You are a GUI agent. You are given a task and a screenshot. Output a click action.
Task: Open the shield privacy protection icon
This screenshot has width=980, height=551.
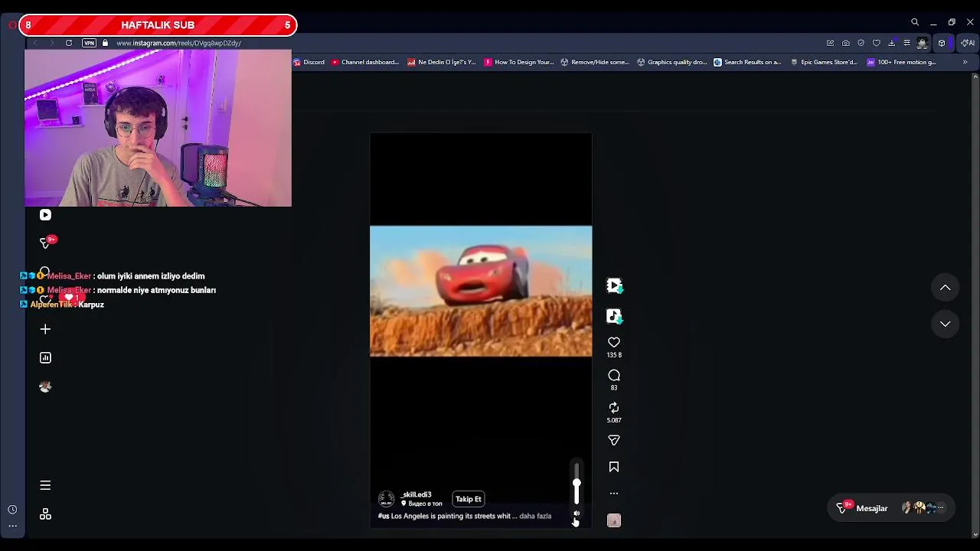click(861, 43)
